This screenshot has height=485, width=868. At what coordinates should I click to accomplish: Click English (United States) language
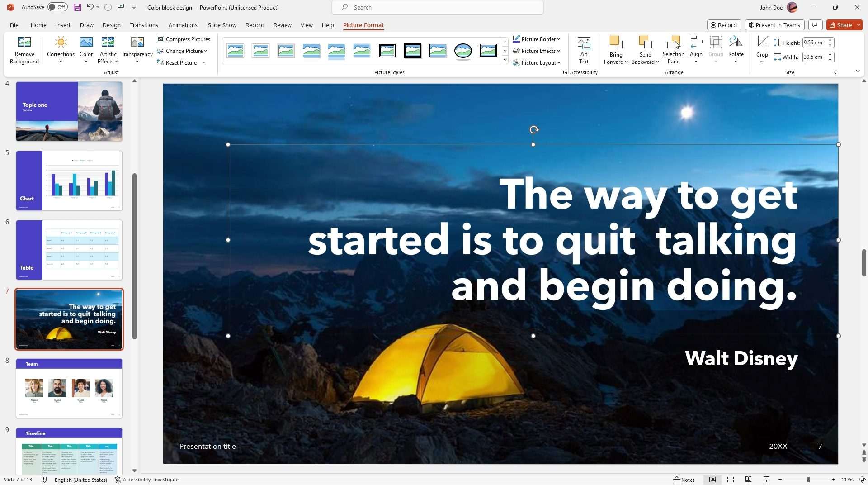(x=80, y=480)
